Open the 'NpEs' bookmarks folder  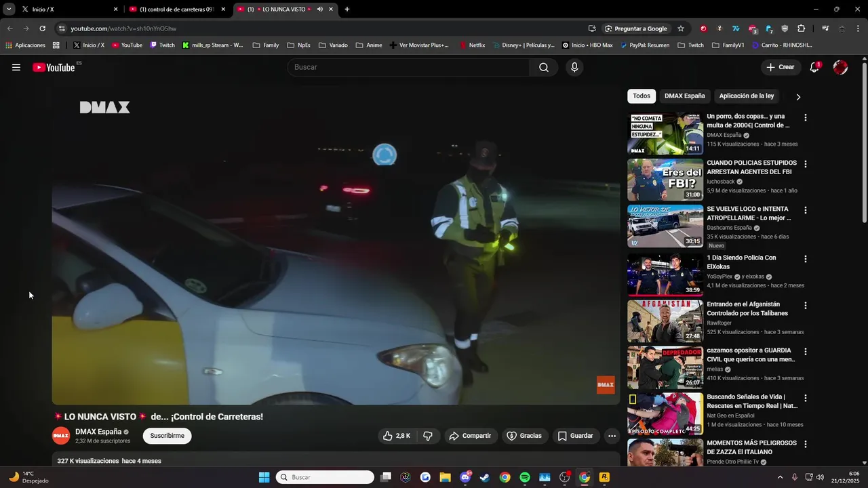(x=298, y=45)
